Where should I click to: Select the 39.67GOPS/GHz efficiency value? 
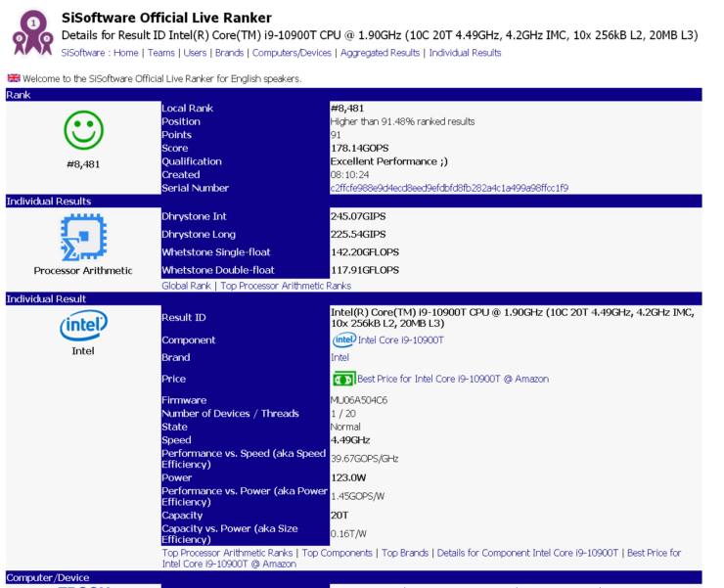(x=365, y=459)
